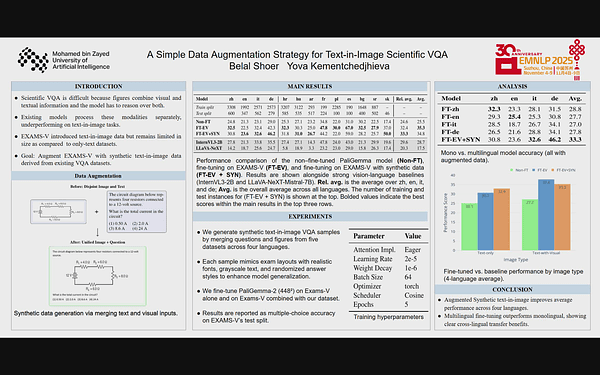Click 'Non-FT' row label in main results table
This screenshot has height=375, width=600.
(203, 122)
